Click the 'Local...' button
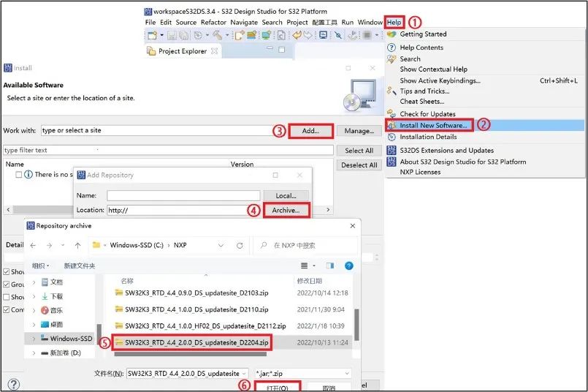This screenshot has height=392, width=588. [x=286, y=195]
